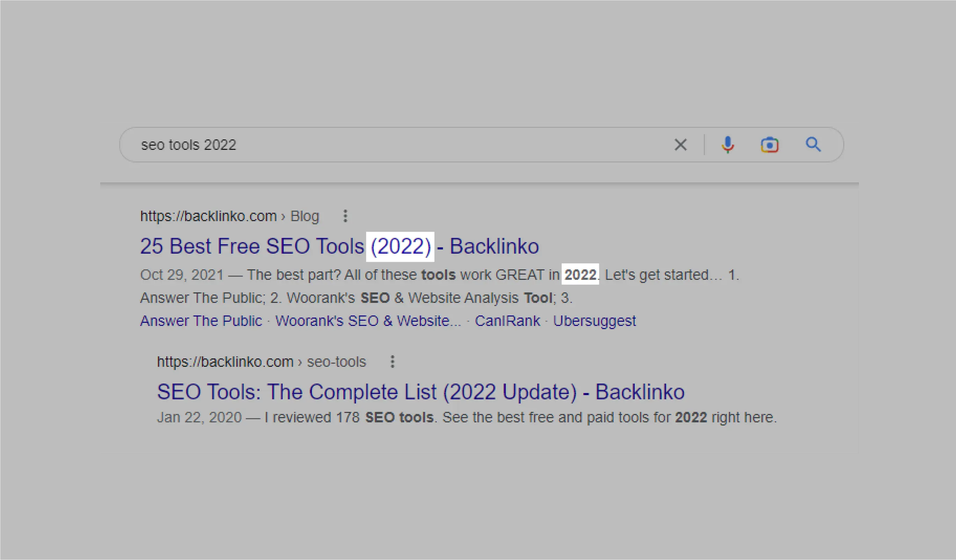
Task: Click the three-dot menu next to Backlinko blog result
Action: coord(345,214)
